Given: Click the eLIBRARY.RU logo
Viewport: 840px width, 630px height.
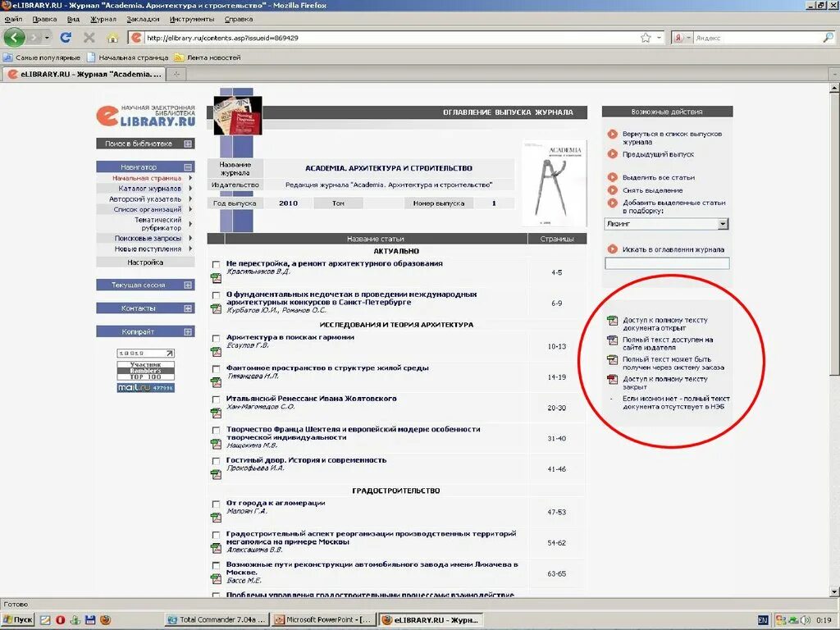Looking at the screenshot, I should pos(146,116).
